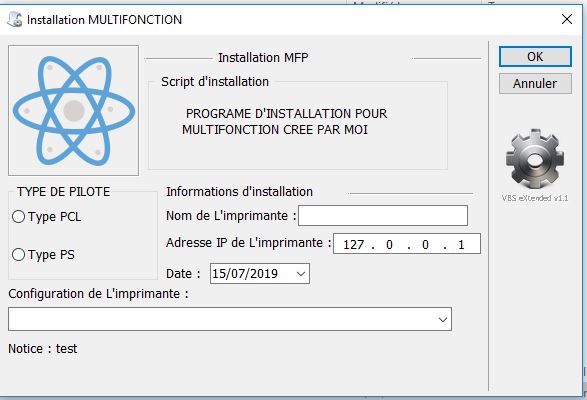The image size is (587, 400).
Task: Click the VBS eXtended v1.1 label
Action: [535, 198]
